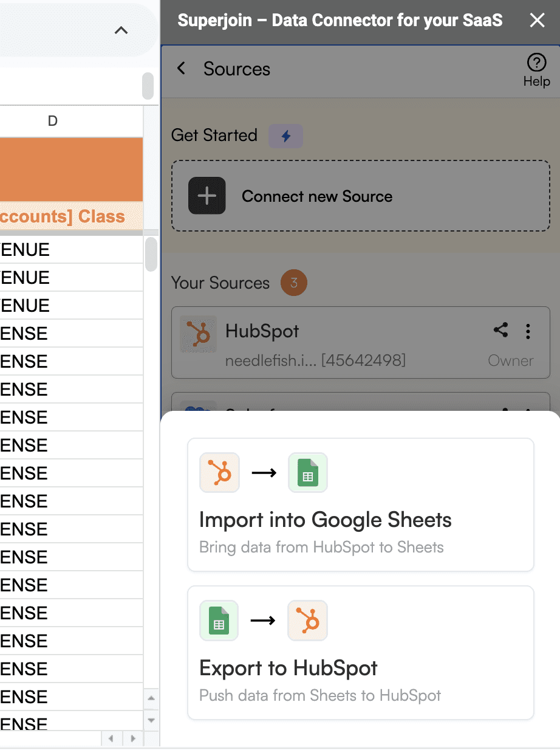Screen dimensions: 560x750
Task: Click the first ENUE cell in column D
Action: point(71,249)
